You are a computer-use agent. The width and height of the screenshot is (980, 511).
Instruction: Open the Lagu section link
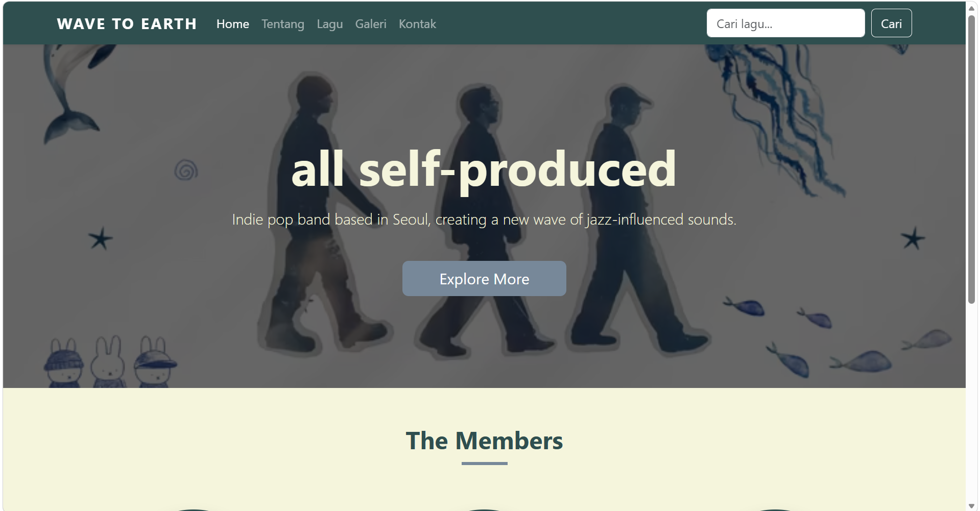click(x=330, y=24)
